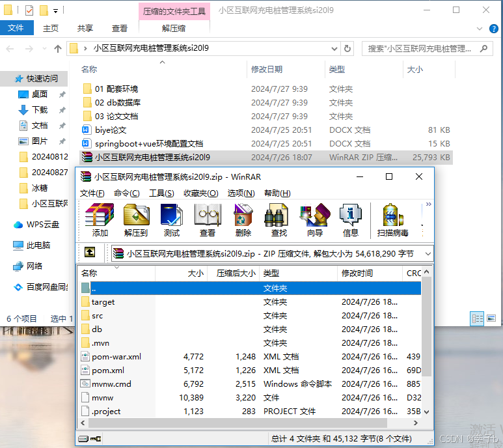Open 命令(C) menu in WinRAR
Viewport: 503px width, 448px height.
pyautogui.click(x=127, y=193)
